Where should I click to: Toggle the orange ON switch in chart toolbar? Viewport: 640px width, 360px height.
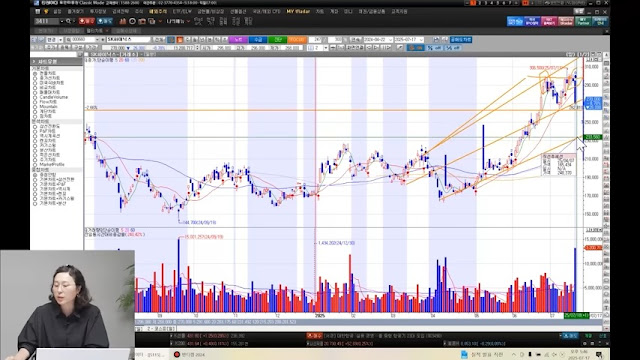coord(416,48)
